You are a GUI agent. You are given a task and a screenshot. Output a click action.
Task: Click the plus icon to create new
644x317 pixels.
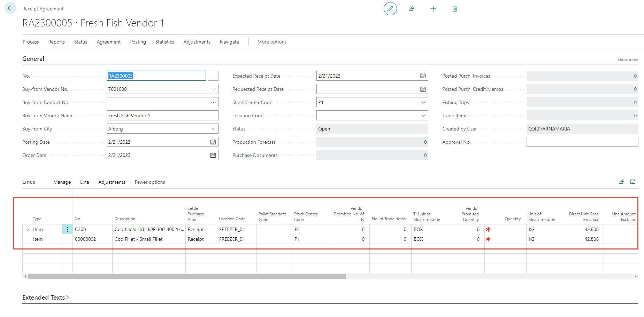[433, 9]
